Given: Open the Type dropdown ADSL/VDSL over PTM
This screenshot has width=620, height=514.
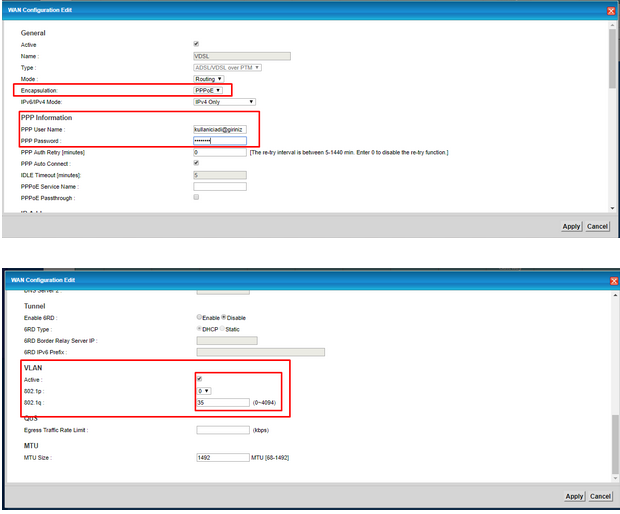Looking at the screenshot, I should tap(227, 68).
